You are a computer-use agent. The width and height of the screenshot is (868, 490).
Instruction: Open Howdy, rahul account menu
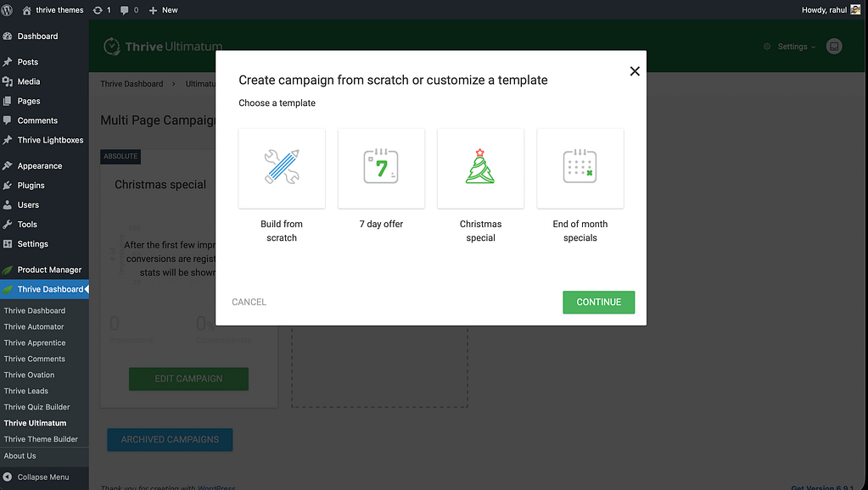(x=832, y=10)
